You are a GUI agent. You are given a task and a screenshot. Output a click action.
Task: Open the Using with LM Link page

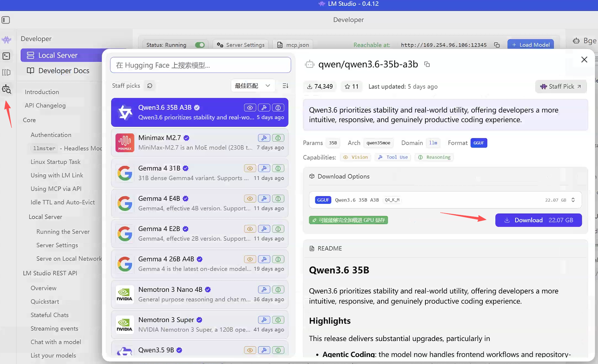click(57, 175)
